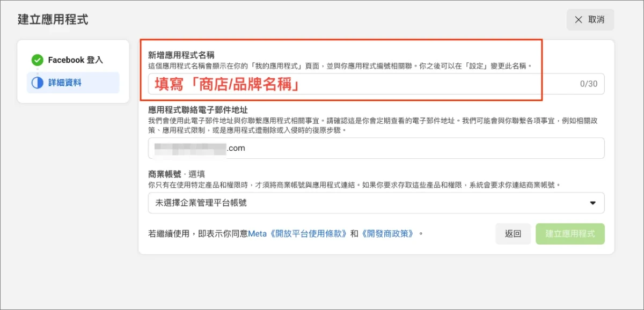The width and height of the screenshot is (644, 310).
Task: Click the 商業帳號 · 選填 label
Action: click(177, 174)
